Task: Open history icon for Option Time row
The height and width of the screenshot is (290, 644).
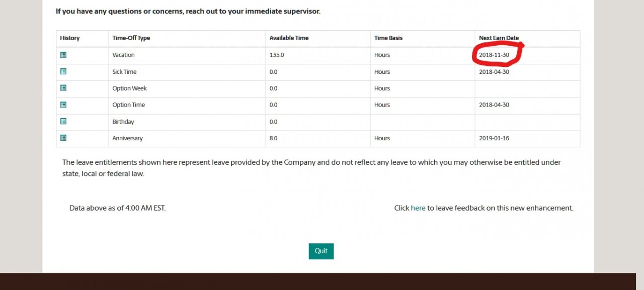Action: point(63,105)
